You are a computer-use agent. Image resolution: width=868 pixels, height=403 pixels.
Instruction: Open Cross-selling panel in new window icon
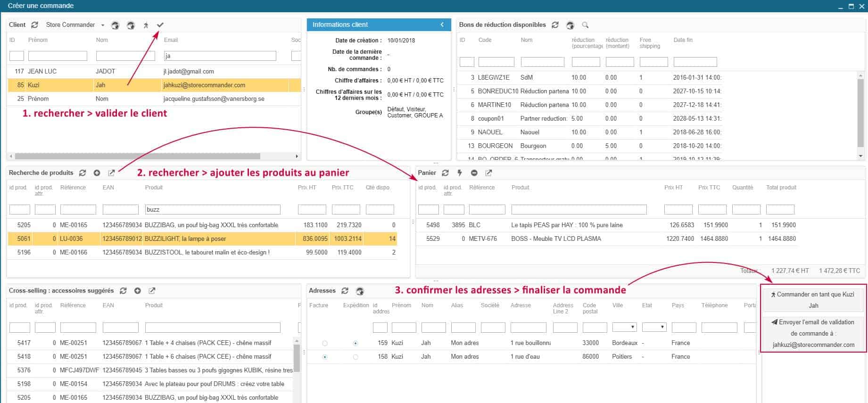click(152, 291)
